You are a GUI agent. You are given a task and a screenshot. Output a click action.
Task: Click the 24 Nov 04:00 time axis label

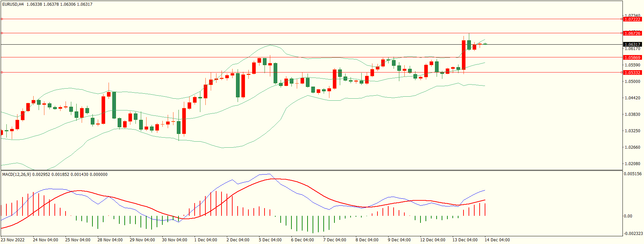point(45,240)
